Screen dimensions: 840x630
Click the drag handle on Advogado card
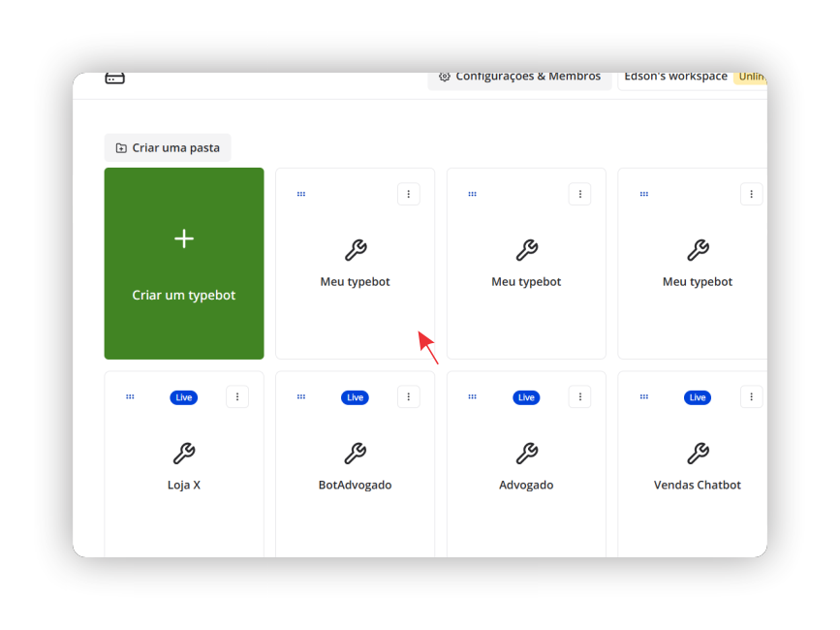(x=472, y=397)
